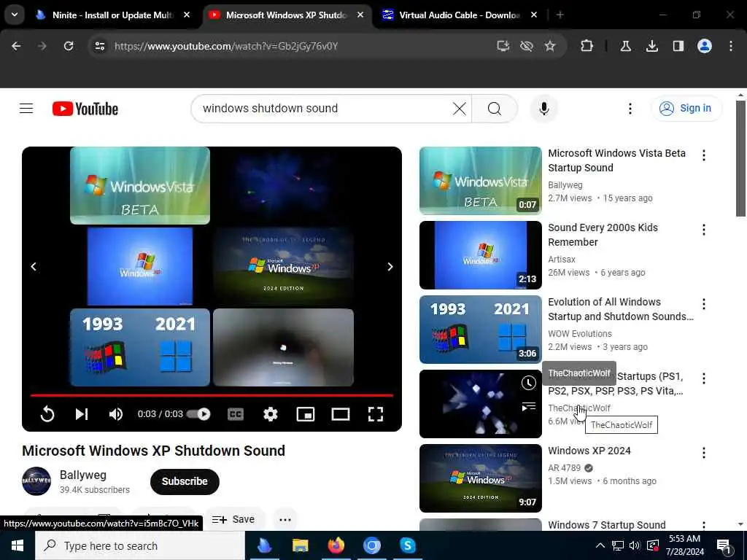Switch to Ninite browser tab
Screen dimensions: 747x560
click(x=113, y=15)
